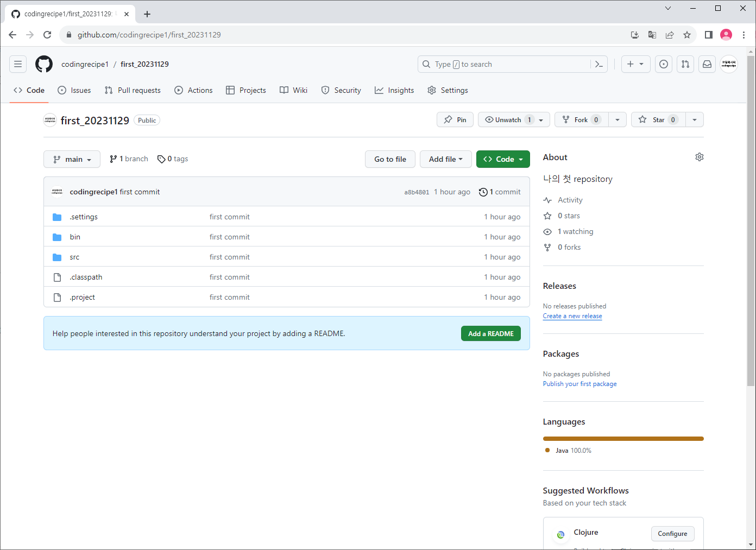This screenshot has height=550, width=756.
Task: Go to GitHub homepage via Octocat logo
Action: click(x=44, y=64)
